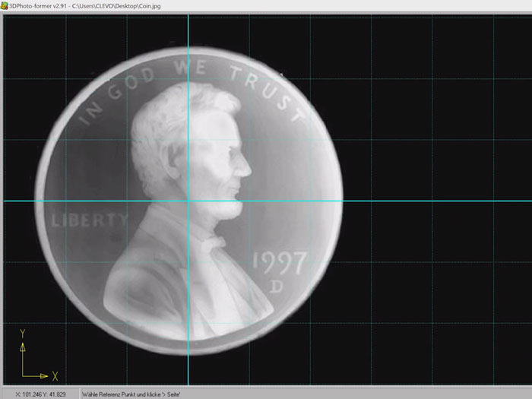Pick the mint mark D on coin
This screenshot has height=399, width=532.
tap(277, 287)
